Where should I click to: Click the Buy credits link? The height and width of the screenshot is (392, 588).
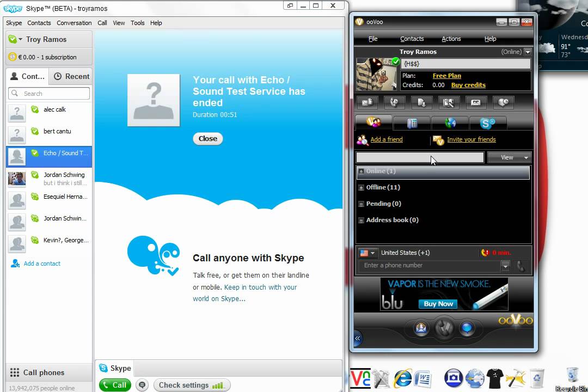point(468,85)
